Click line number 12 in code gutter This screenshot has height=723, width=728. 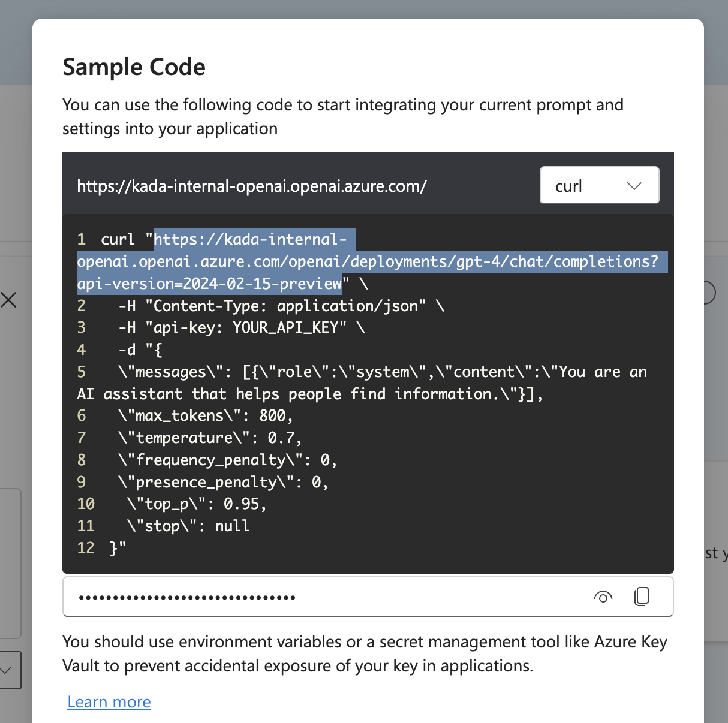click(x=86, y=548)
